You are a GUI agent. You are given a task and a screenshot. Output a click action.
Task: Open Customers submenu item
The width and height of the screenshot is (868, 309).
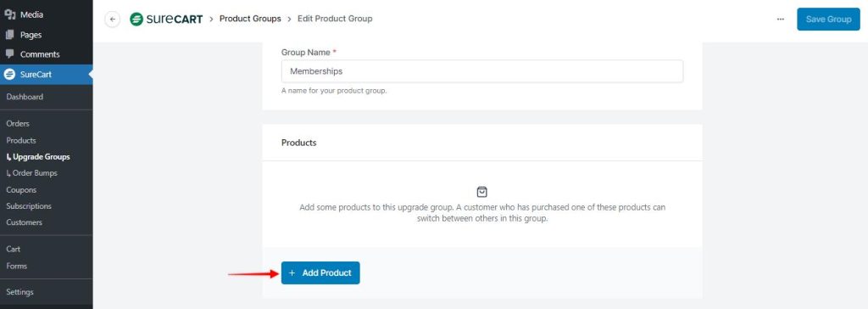pos(24,222)
